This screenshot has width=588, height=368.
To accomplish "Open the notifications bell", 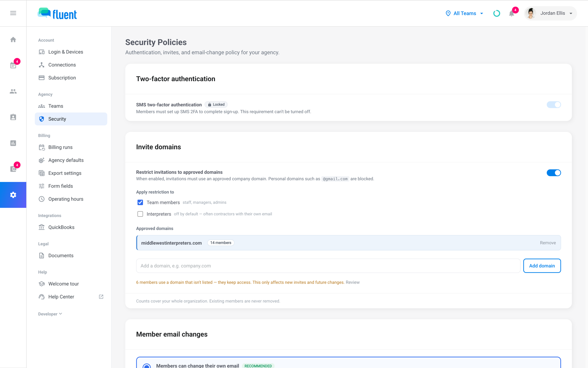I will [511, 13].
